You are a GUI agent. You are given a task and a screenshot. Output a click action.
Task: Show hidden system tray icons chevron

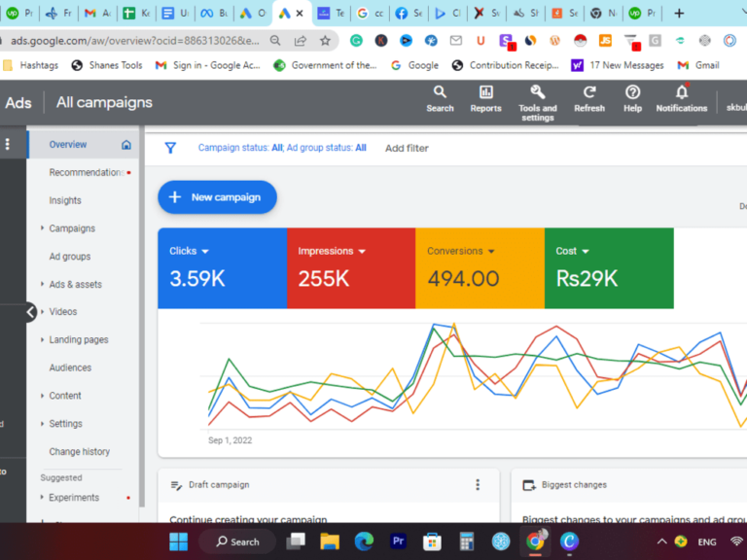[x=661, y=542]
